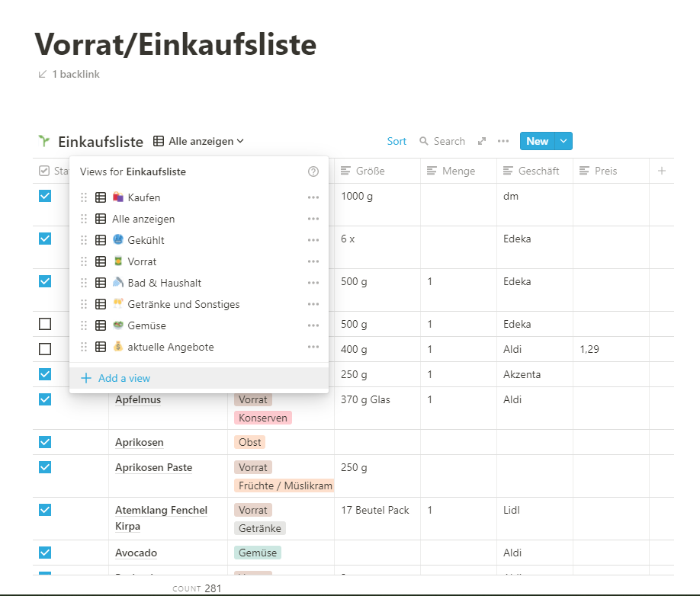The height and width of the screenshot is (596, 700).
Task: Click the Sort button
Action: point(397,141)
